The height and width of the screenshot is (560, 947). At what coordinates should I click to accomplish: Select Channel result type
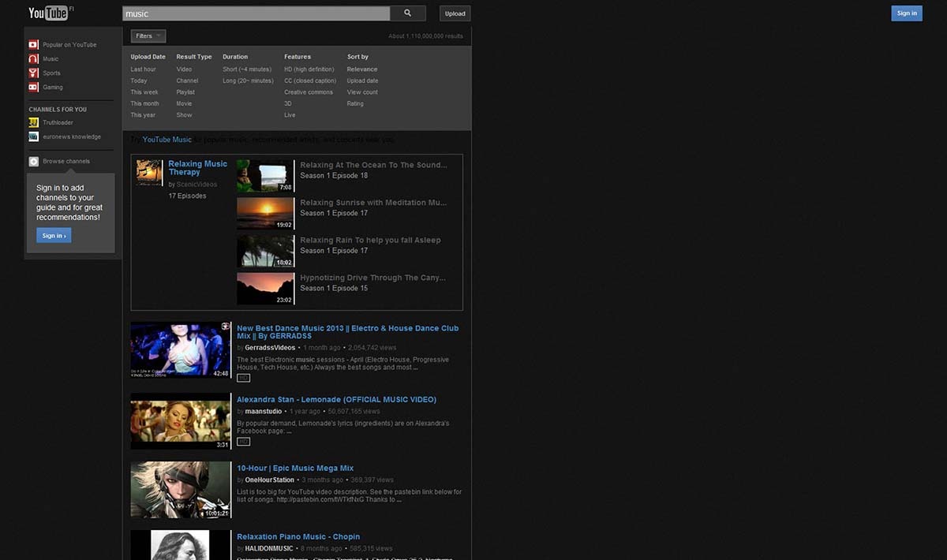tap(187, 80)
